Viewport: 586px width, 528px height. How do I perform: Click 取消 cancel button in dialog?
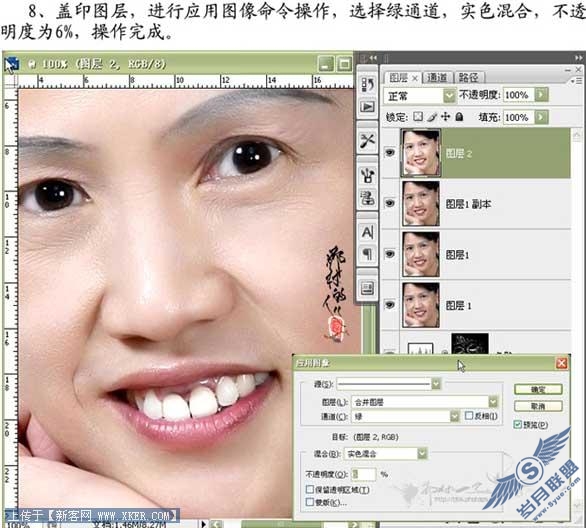pos(538,406)
